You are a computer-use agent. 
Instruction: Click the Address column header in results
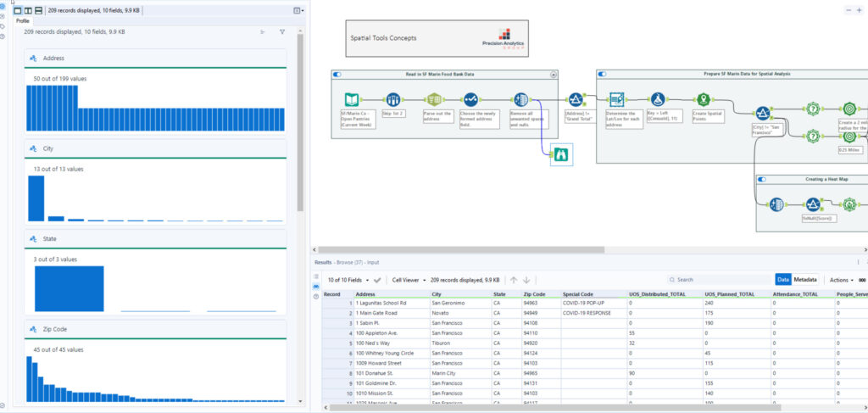coord(366,293)
